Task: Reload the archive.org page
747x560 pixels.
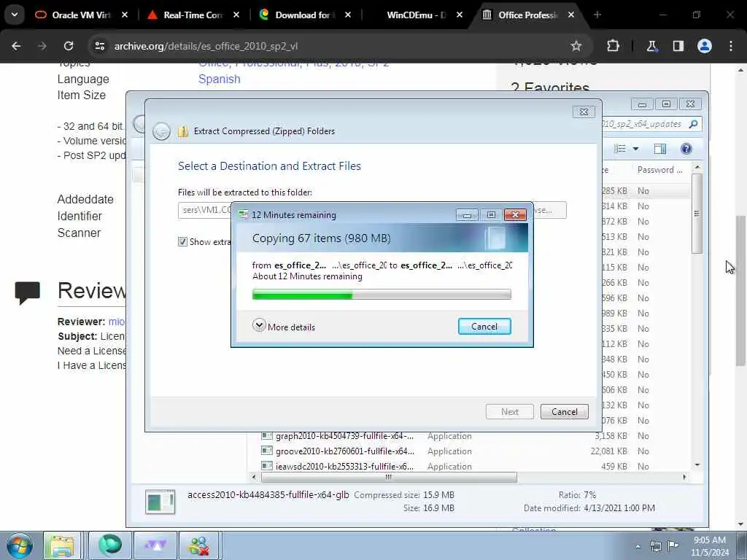Action: click(x=69, y=46)
